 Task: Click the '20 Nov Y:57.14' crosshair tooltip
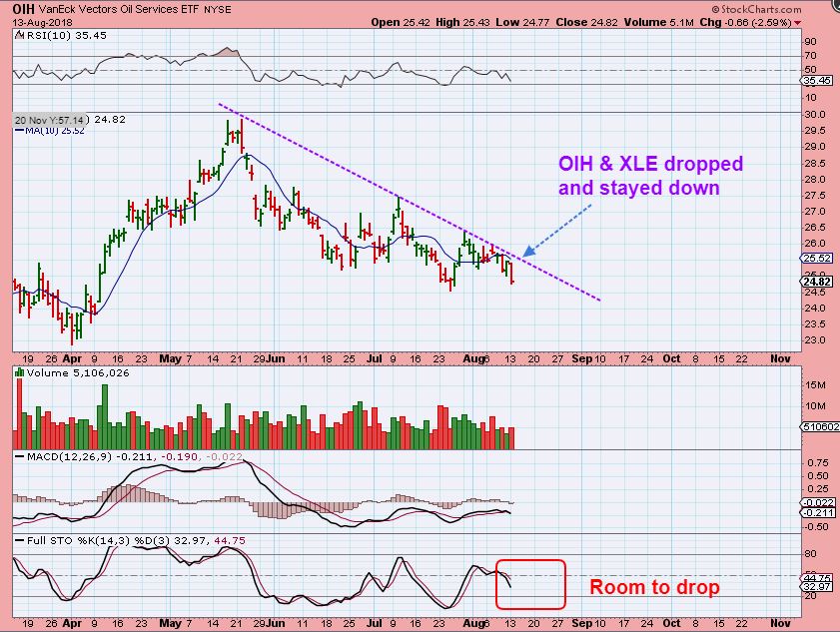tap(49, 120)
